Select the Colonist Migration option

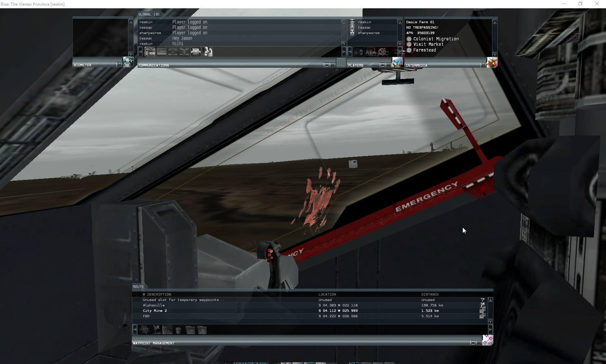(409, 39)
